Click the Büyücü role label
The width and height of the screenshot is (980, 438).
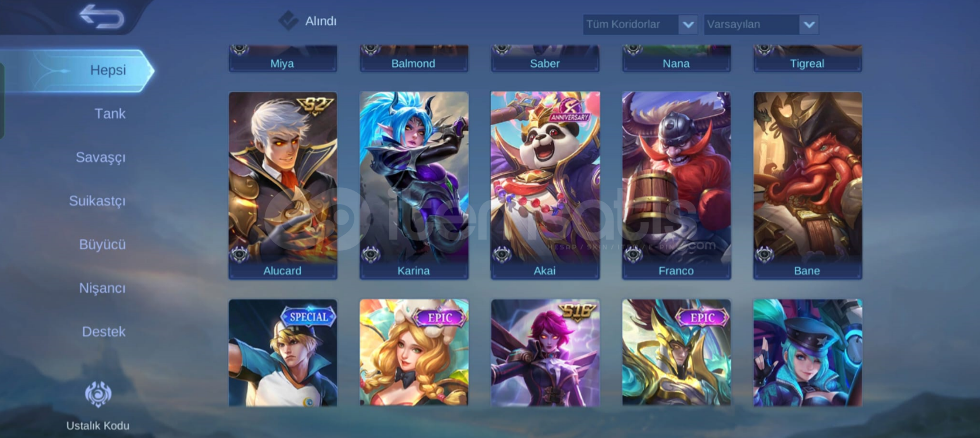(x=102, y=245)
